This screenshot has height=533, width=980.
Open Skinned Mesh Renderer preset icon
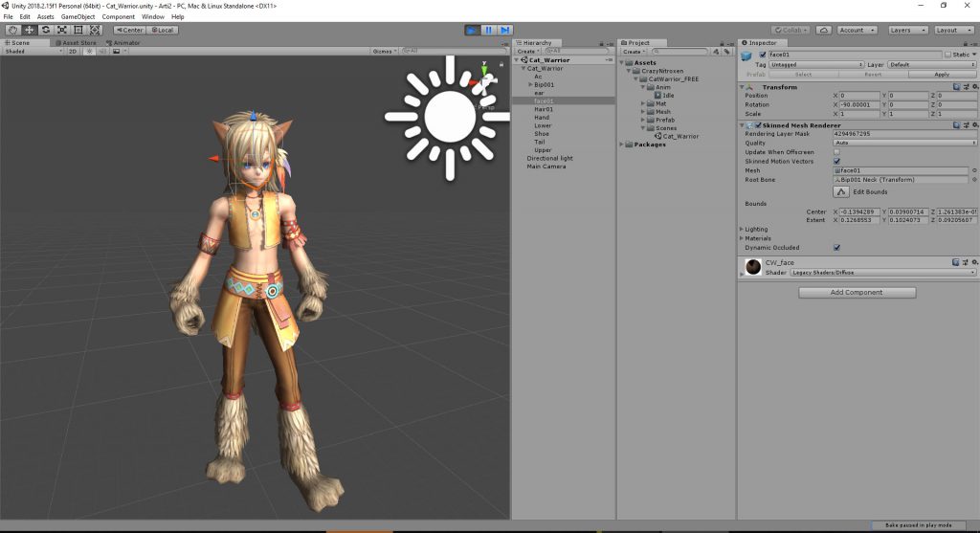[966, 125]
